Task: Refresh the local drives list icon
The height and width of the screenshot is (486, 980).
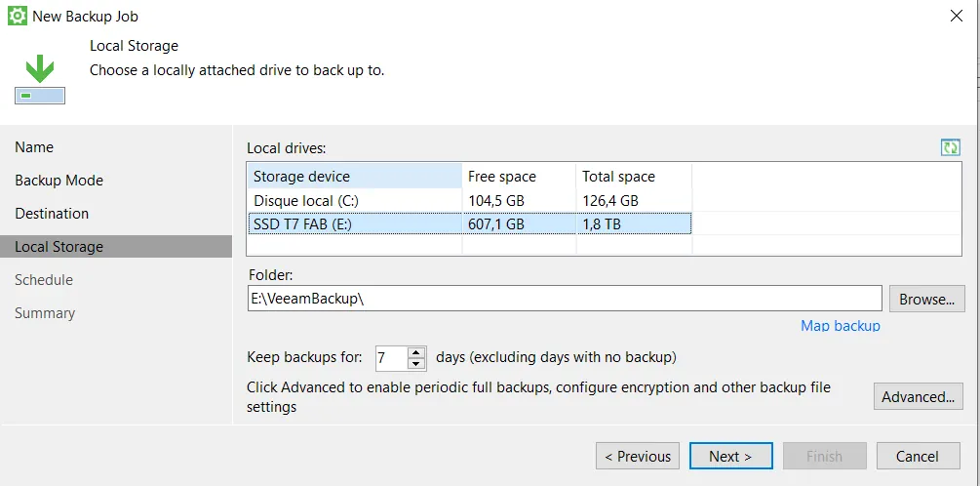Action: click(x=950, y=147)
